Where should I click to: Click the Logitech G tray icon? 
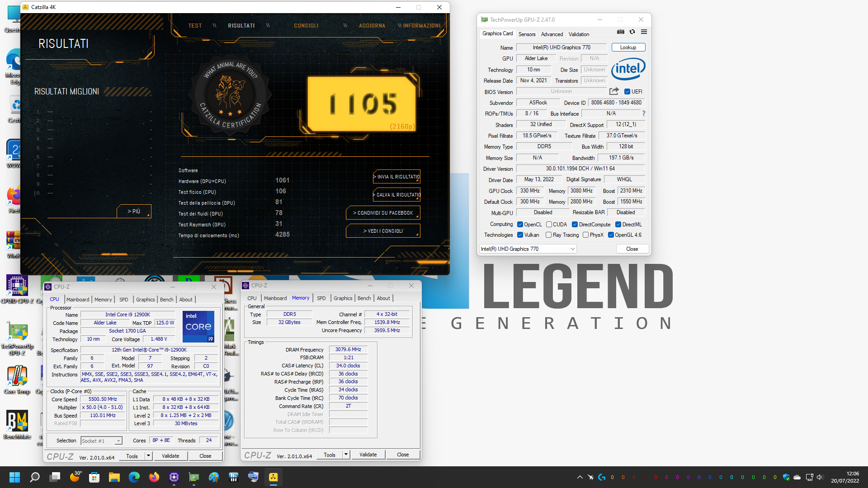[602, 477]
